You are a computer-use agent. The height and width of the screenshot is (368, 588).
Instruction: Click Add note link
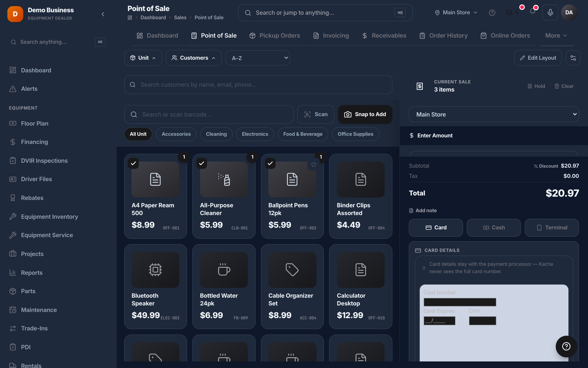click(423, 211)
